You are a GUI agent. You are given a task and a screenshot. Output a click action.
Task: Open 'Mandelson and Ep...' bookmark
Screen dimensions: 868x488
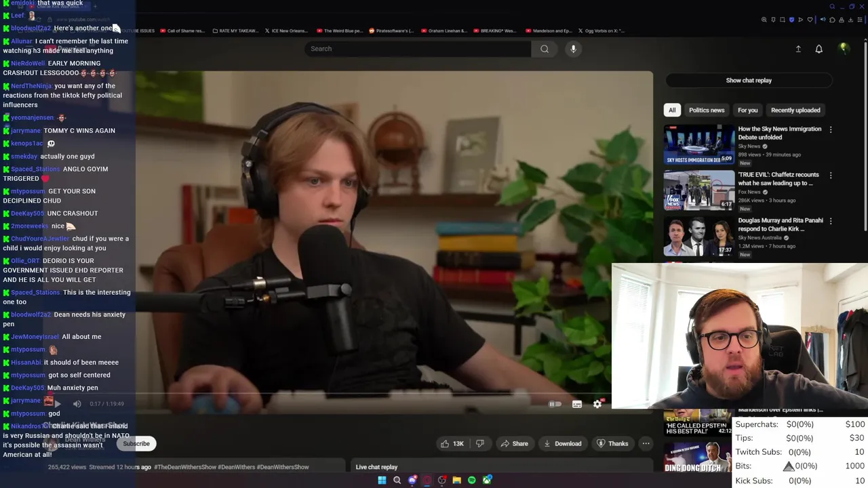[548, 30]
